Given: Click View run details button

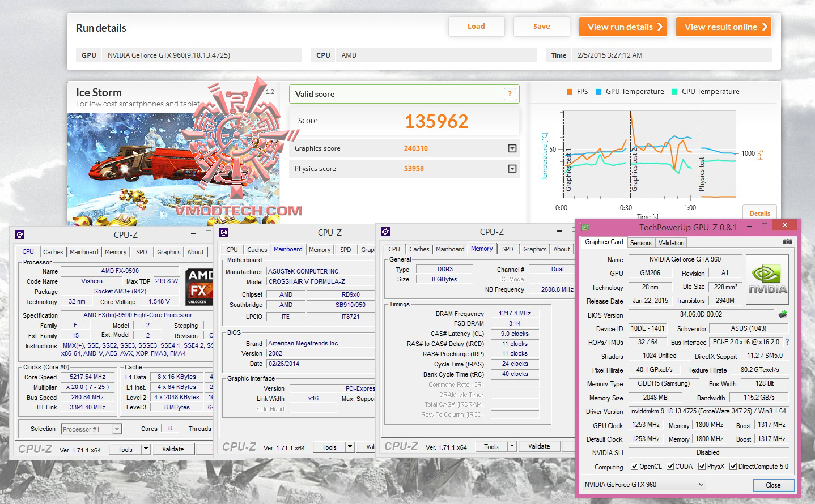Looking at the screenshot, I should pyautogui.click(x=623, y=27).
